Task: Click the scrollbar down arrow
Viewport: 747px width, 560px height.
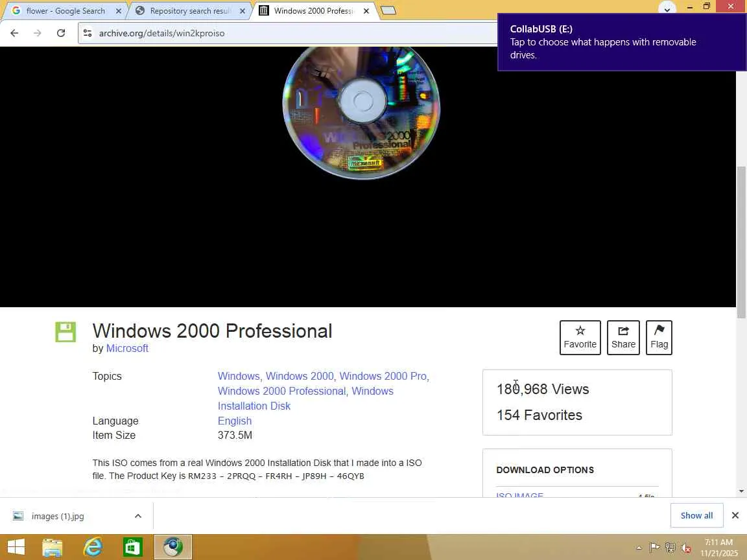Action: [x=741, y=491]
